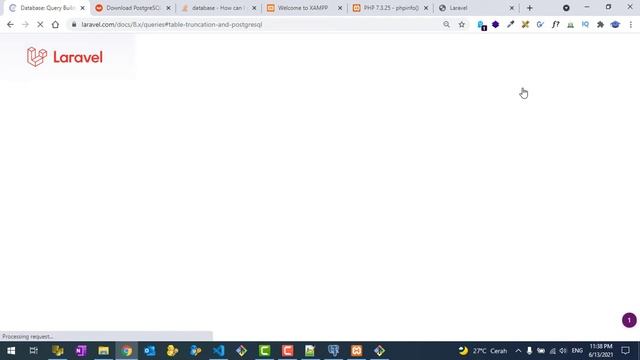The image size is (640, 360).
Task: Click the Laravel logo link
Action: [x=64, y=57]
